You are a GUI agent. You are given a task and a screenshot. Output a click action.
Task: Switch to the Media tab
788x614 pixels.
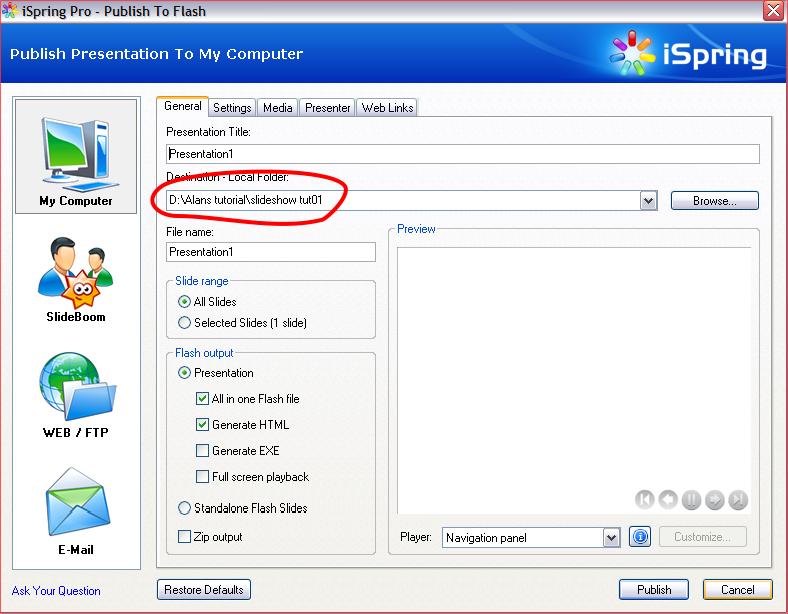(277, 108)
